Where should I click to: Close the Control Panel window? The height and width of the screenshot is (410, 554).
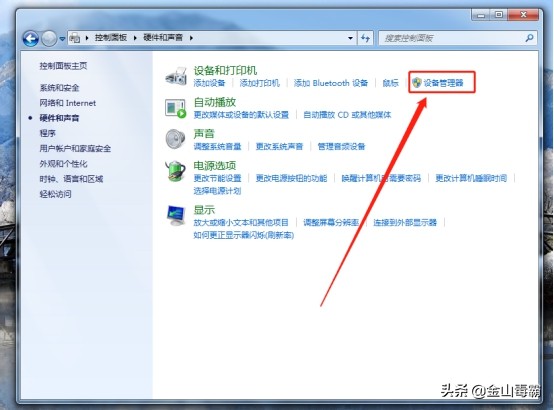[x=524, y=15]
